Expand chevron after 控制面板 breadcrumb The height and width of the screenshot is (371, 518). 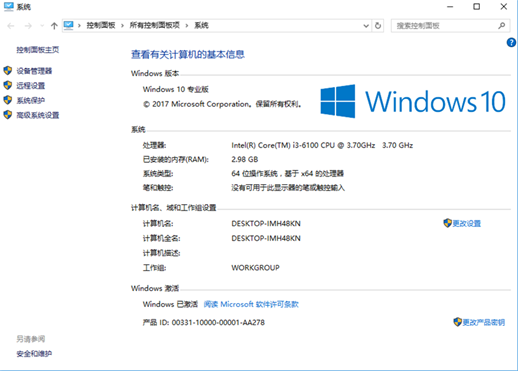(x=122, y=25)
